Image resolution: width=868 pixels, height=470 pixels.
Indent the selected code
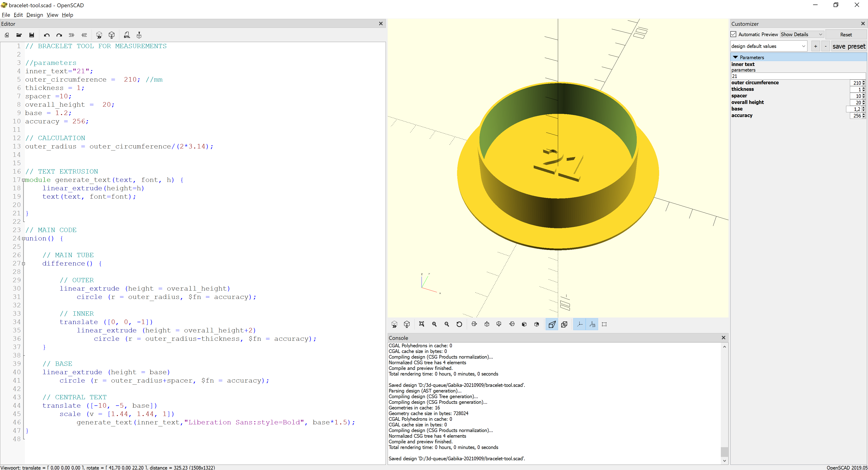tap(84, 35)
